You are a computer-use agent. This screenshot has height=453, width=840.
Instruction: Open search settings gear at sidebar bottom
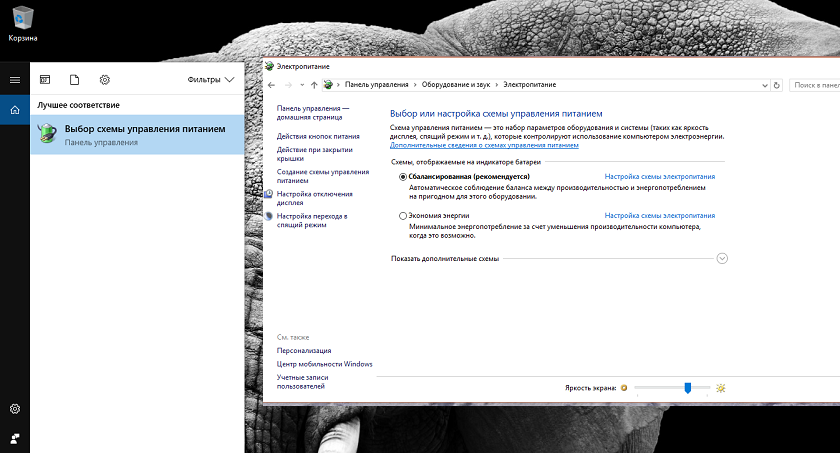pos(14,409)
